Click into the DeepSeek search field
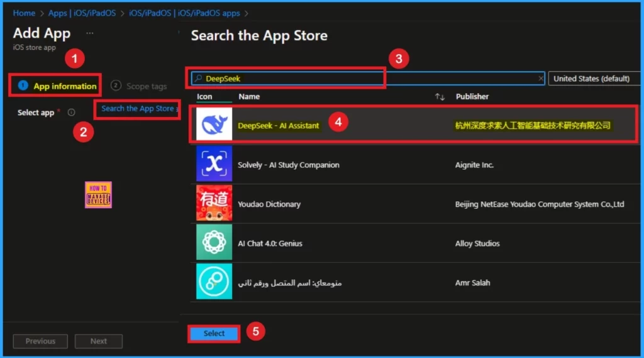The width and height of the screenshot is (644, 358). pos(367,78)
